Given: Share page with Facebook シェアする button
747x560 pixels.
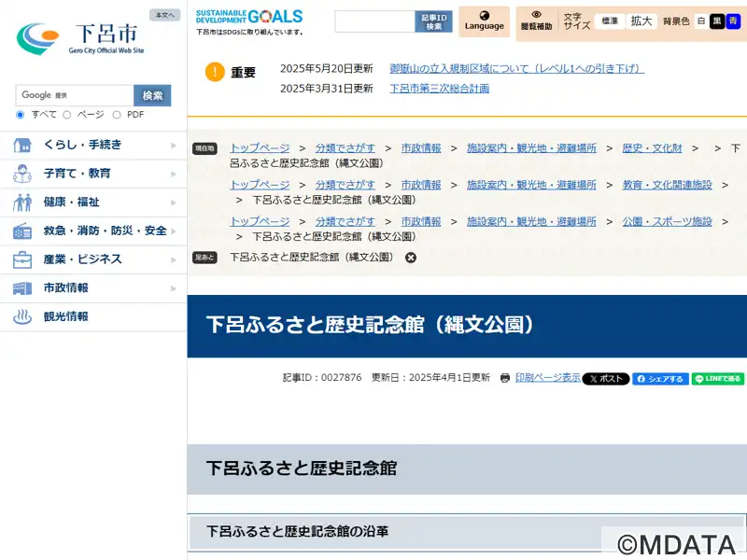Looking at the screenshot, I should (x=660, y=379).
